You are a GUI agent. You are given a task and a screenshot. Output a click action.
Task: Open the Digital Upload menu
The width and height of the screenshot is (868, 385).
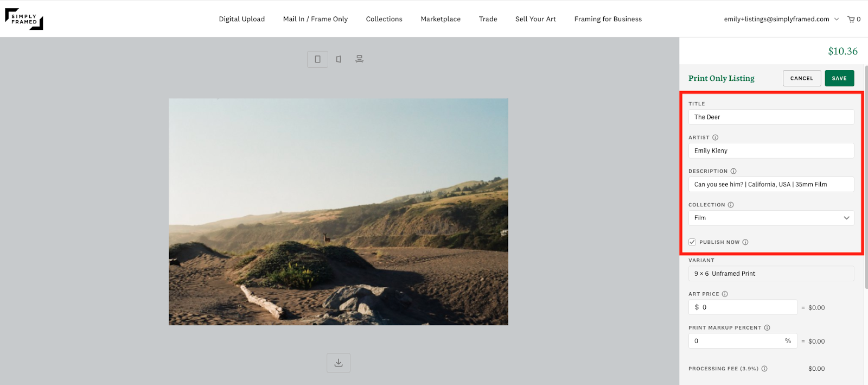click(242, 19)
